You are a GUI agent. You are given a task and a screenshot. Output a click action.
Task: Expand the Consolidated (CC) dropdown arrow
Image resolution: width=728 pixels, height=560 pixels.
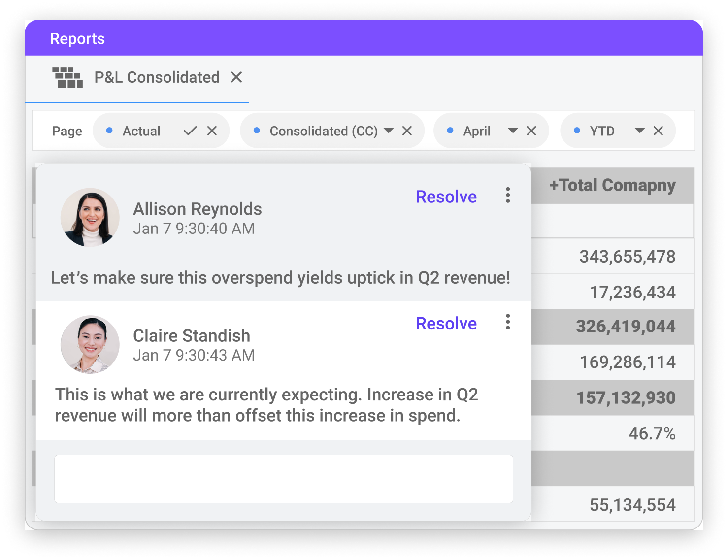click(x=389, y=131)
